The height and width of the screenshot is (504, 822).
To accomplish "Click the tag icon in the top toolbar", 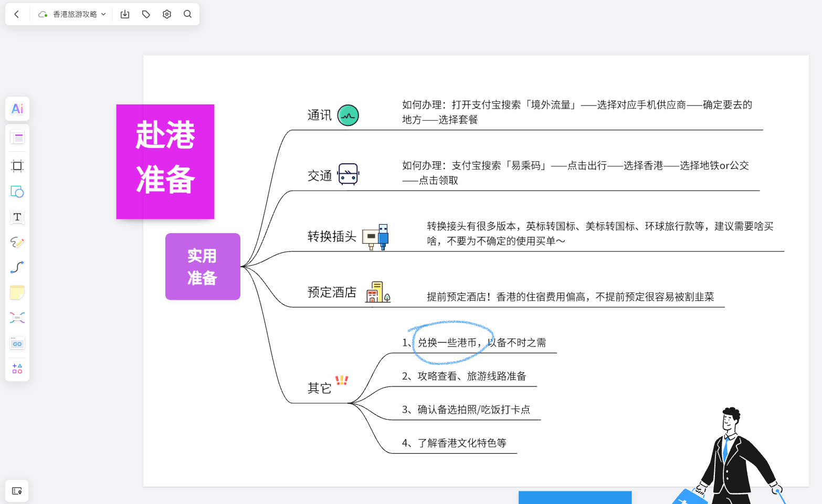I will pyautogui.click(x=146, y=14).
